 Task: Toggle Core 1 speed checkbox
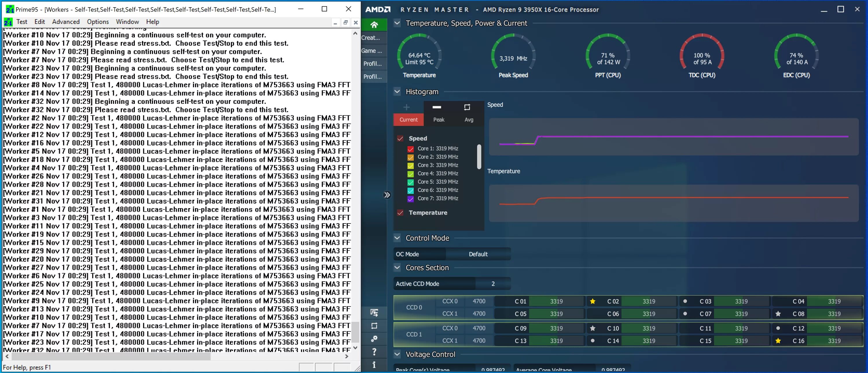point(410,149)
